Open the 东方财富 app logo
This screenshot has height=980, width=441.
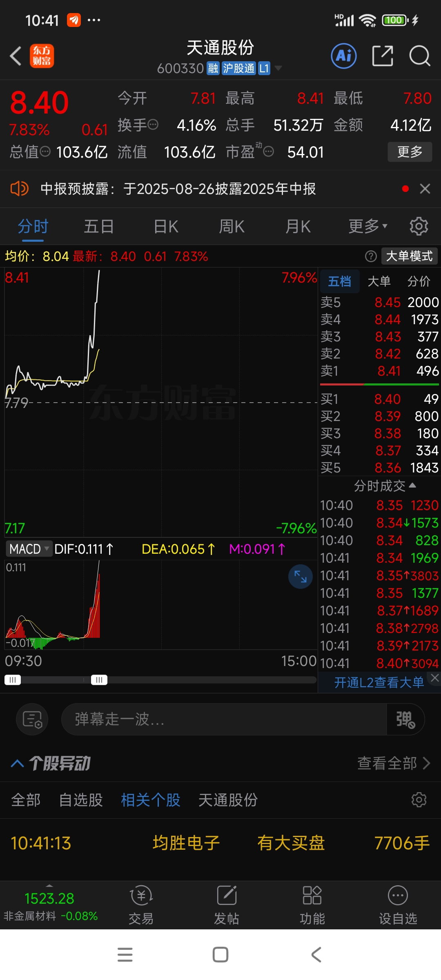point(42,56)
